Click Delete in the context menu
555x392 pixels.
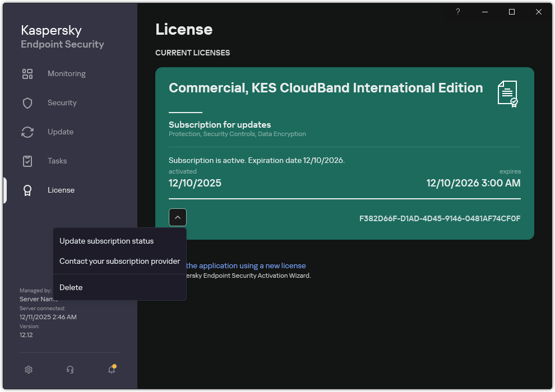point(71,287)
